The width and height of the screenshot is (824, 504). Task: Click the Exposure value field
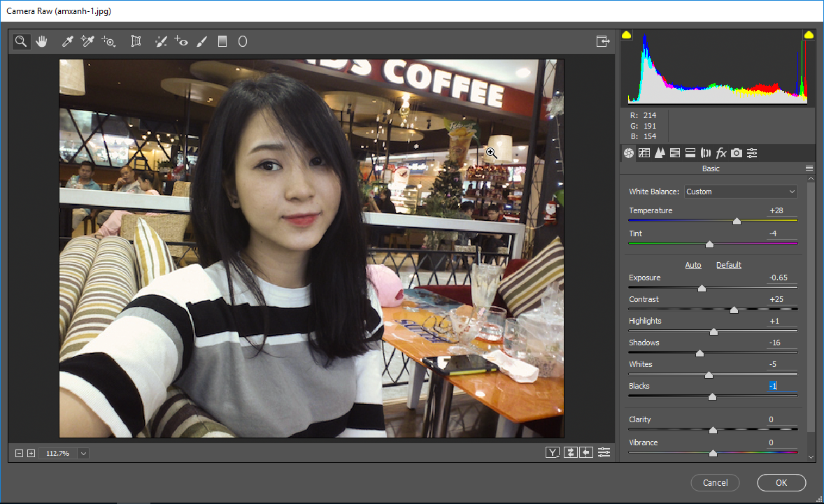(x=781, y=278)
